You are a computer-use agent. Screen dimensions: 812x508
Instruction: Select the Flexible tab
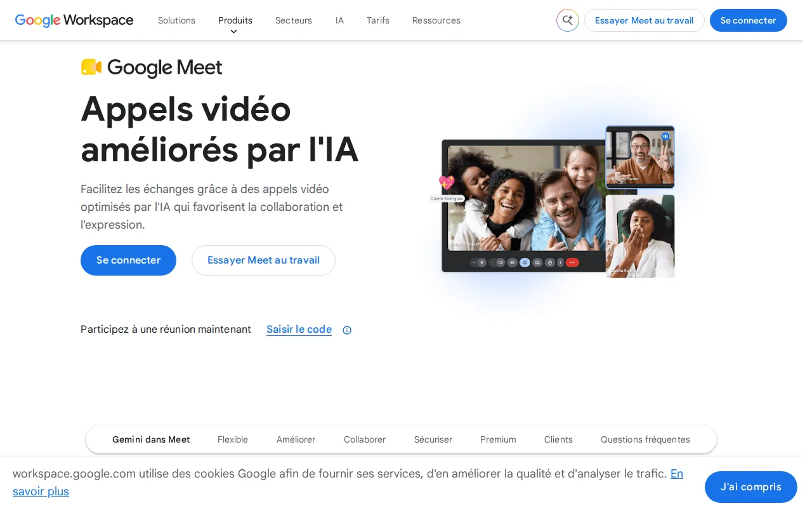tap(233, 439)
